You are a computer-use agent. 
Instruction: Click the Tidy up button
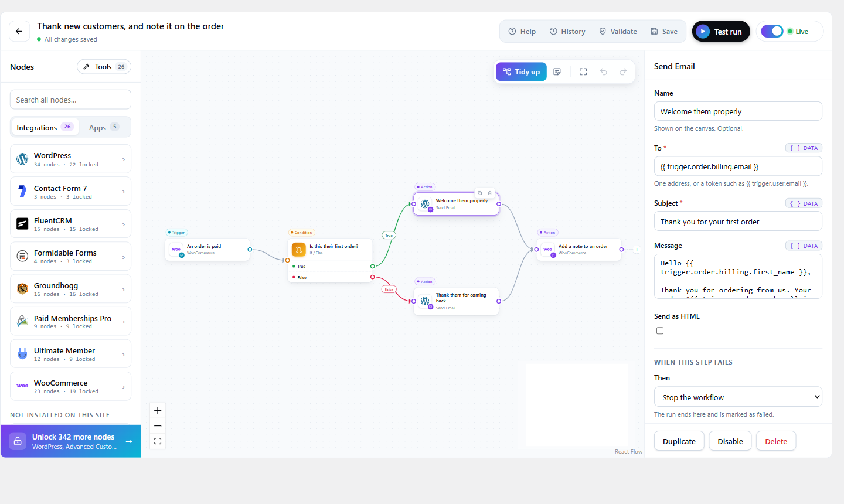tap(521, 71)
